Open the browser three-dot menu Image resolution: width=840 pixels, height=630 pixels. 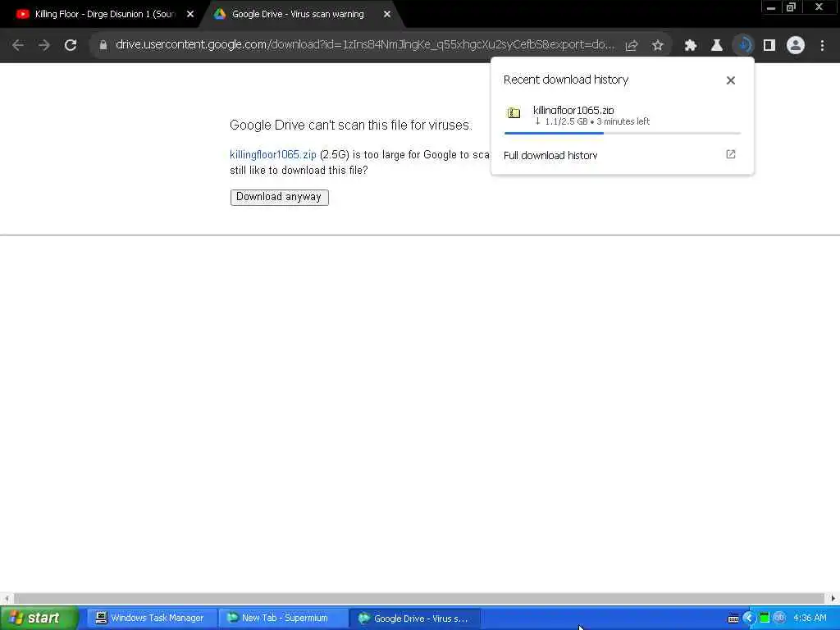pos(822,46)
